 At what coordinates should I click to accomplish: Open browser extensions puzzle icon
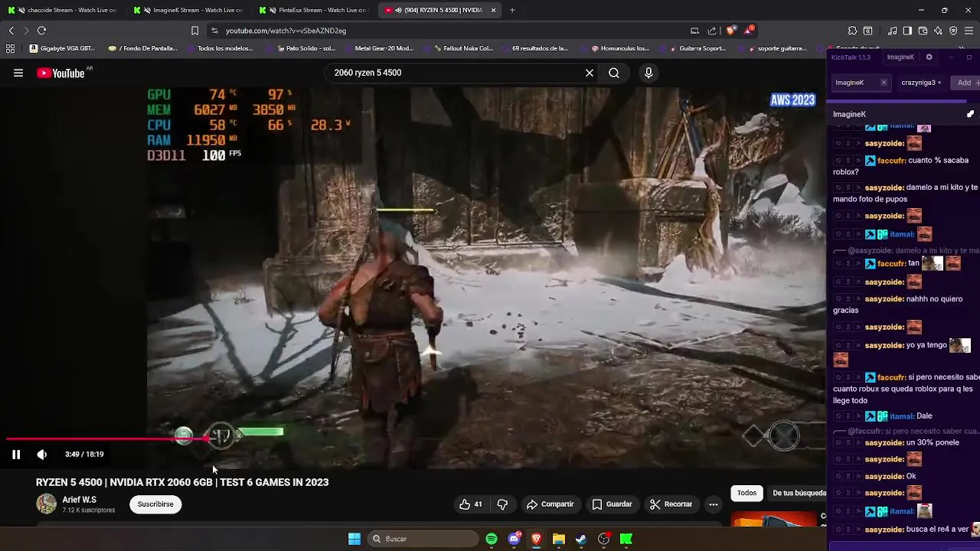[852, 31]
